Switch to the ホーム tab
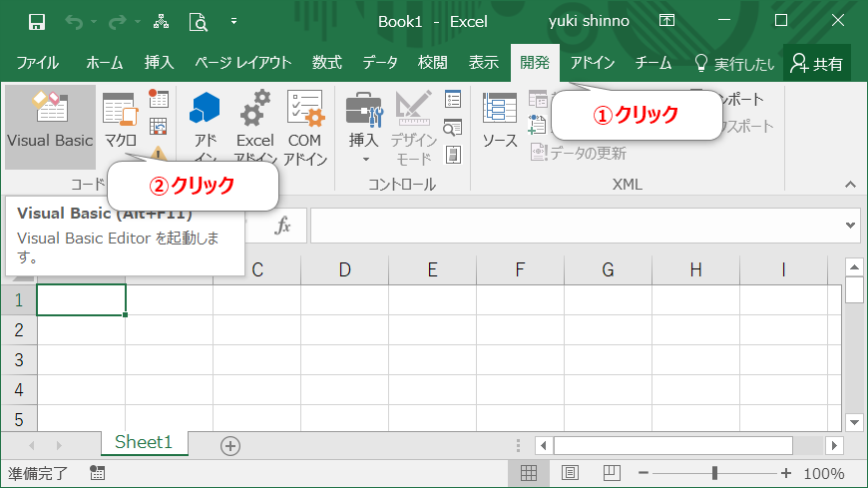Viewport: 868px width, 488px height. (x=104, y=63)
